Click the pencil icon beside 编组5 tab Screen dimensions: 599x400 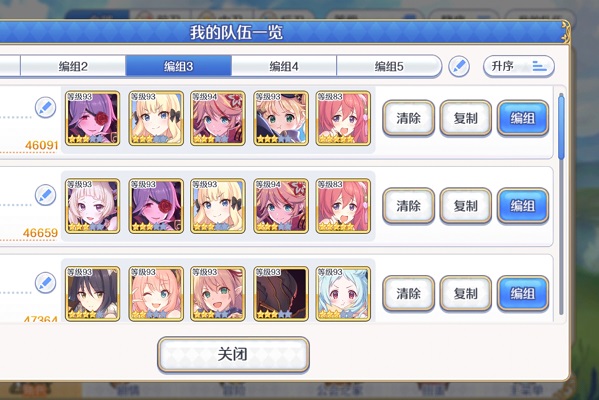[x=459, y=66]
